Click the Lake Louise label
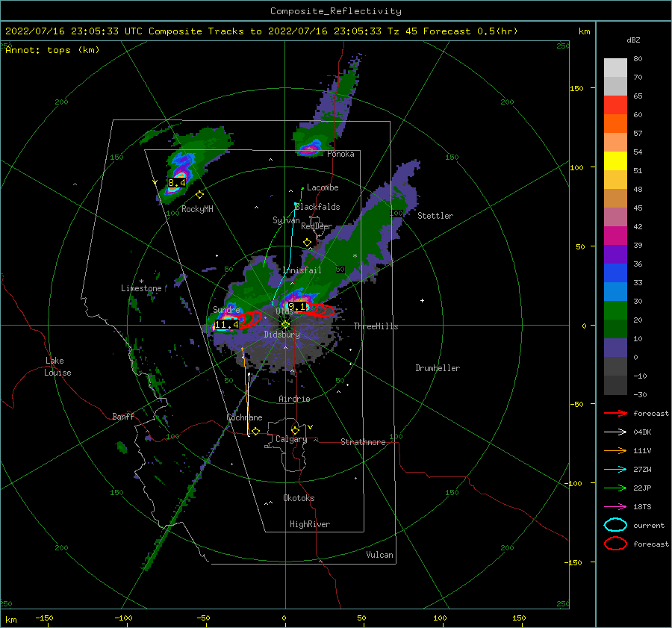672x628 pixels. (57, 367)
